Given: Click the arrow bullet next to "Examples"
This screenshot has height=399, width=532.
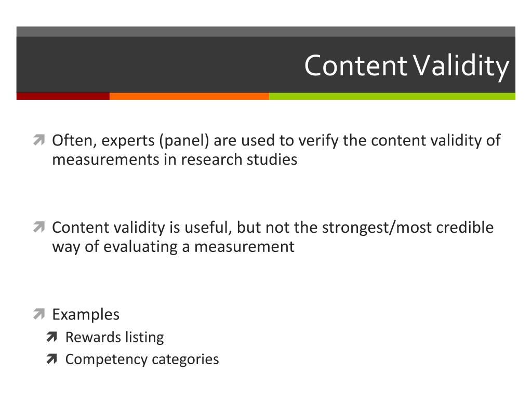Looking at the screenshot, I should coord(39,314).
